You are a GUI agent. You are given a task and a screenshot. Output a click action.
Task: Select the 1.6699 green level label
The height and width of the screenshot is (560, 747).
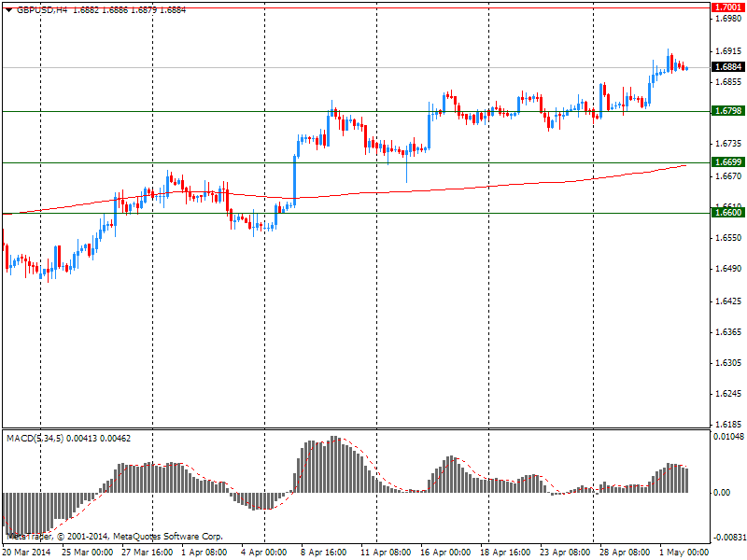[x=728, y=161]
